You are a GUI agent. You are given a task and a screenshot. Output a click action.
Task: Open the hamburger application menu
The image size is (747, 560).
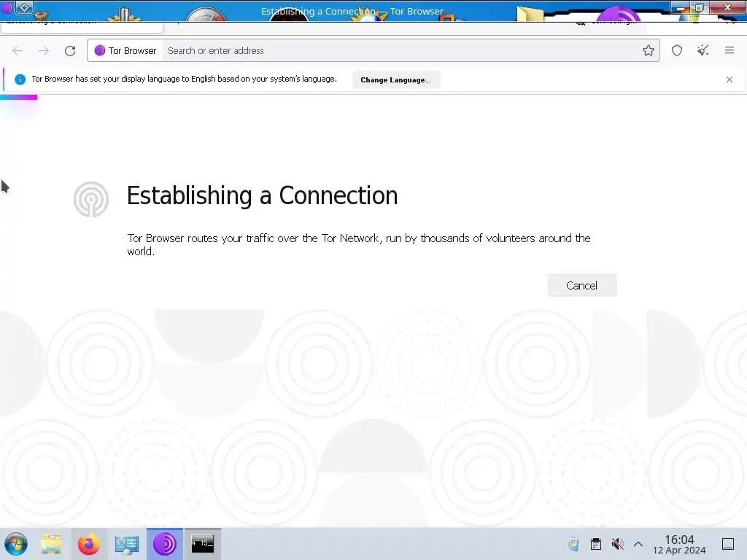[729, 50]
